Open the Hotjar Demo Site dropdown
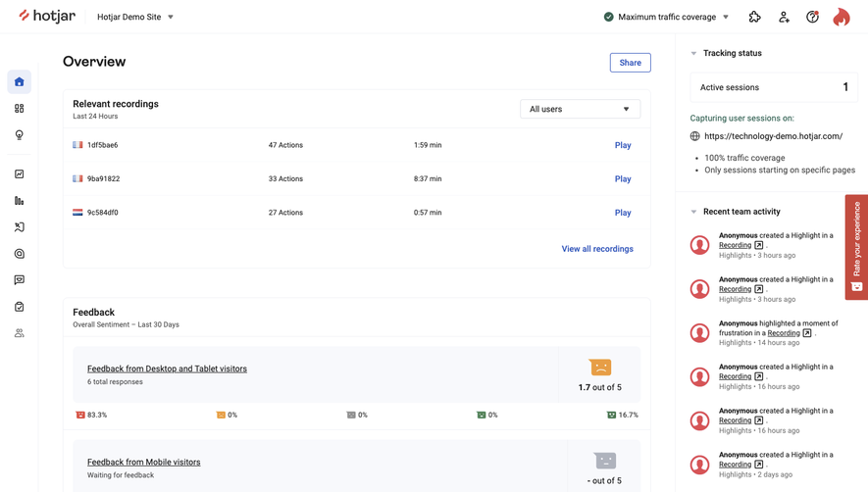This screenshot has height=492, width=868. [135, 18]
